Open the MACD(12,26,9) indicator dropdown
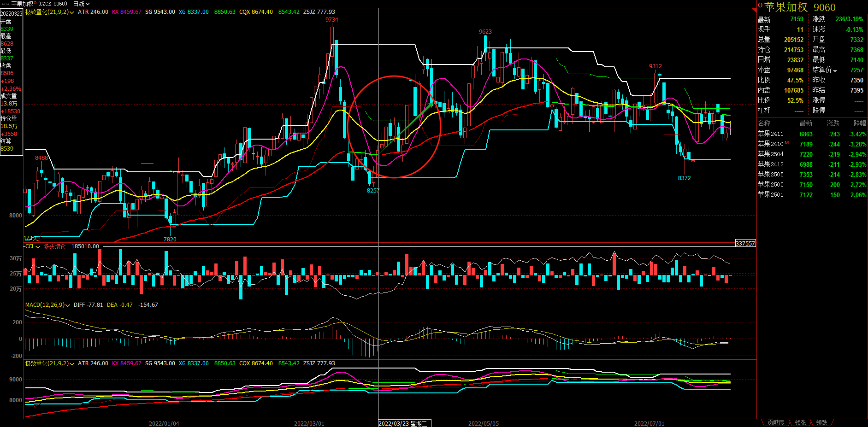 47,305
